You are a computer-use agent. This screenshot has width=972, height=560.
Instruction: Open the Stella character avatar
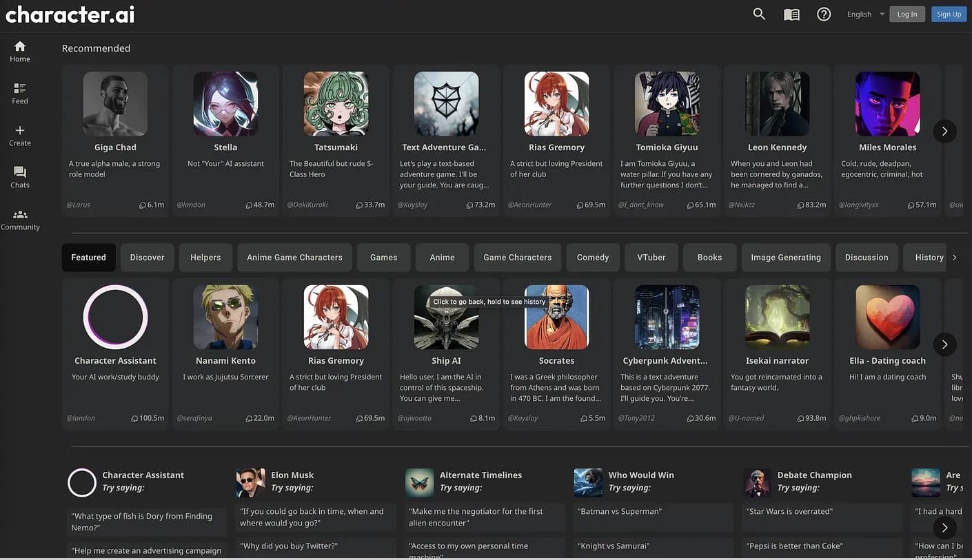point(225,103)
